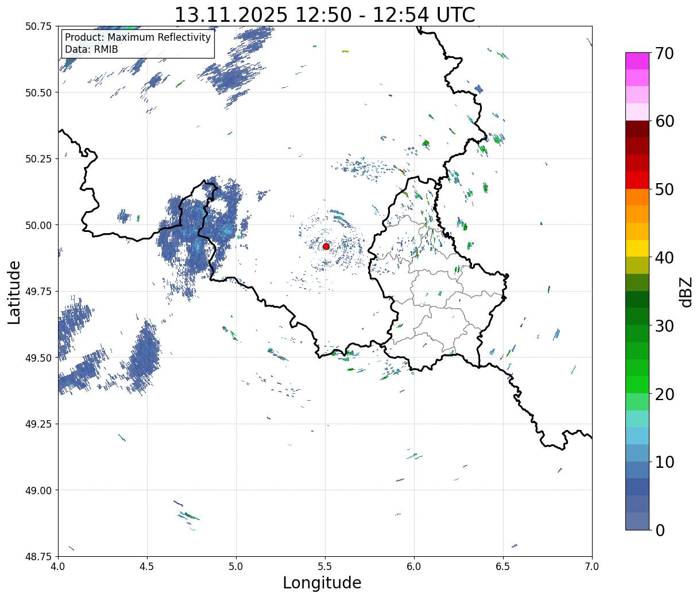Click the latitude tick label 50.25
The image size is (700, 597).
tap(38, 159)
